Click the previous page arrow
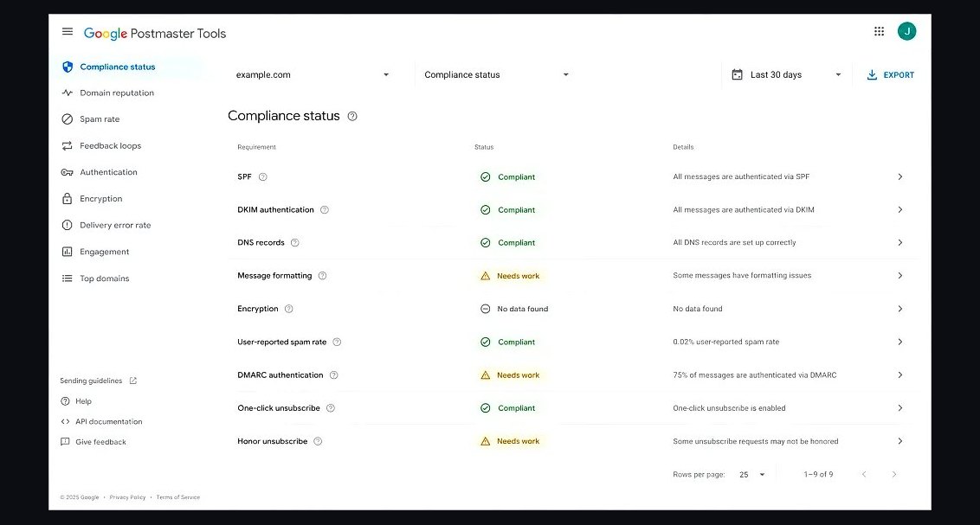Image resolution: width=980 pixels, height=525 pixels. point(864,475)
